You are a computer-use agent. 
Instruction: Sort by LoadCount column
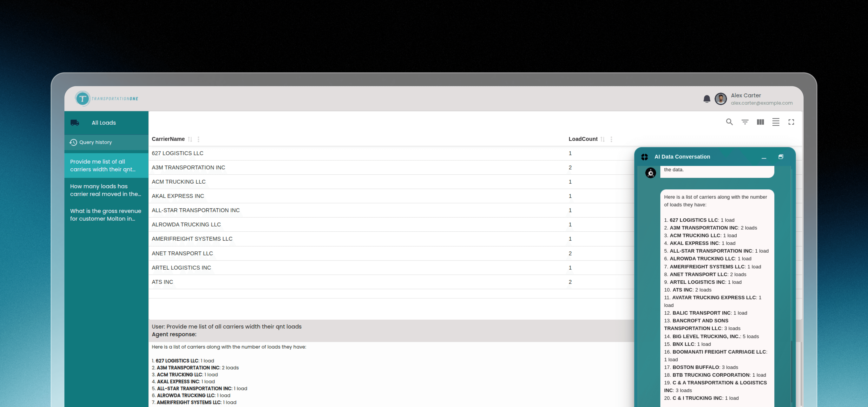coord(603,139)
